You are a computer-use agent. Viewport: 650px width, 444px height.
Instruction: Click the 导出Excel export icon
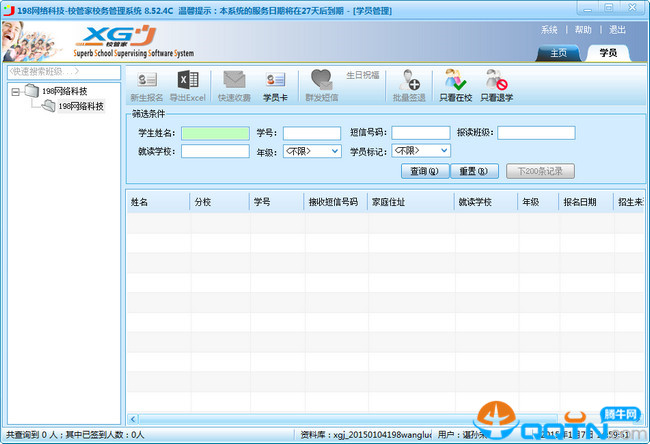click(188, 86)
